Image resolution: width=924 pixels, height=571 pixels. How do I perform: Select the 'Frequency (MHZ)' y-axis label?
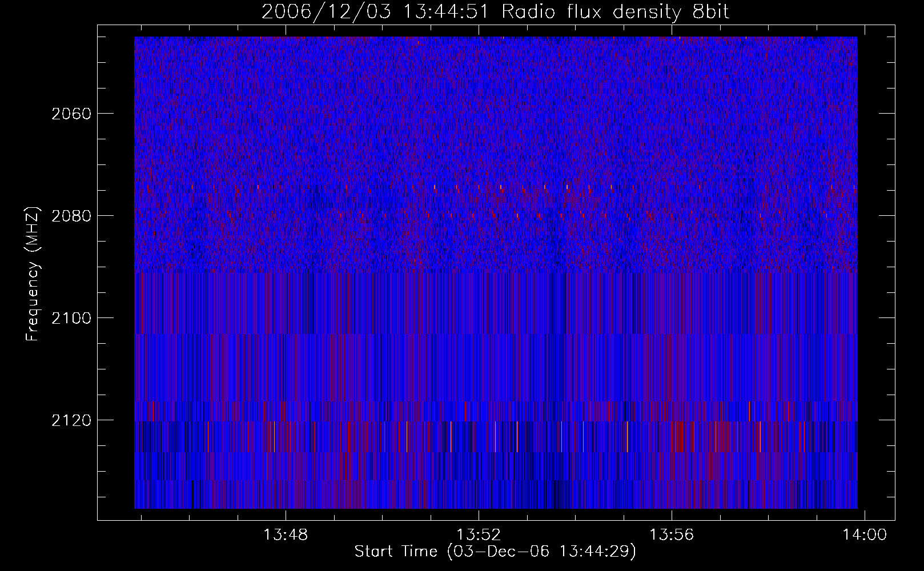(x=33, y=274)
